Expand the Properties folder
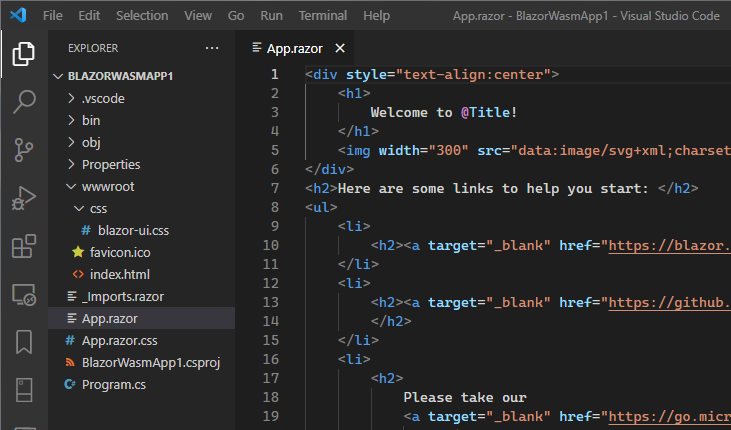The image size is (731, 430). (71, 164)
